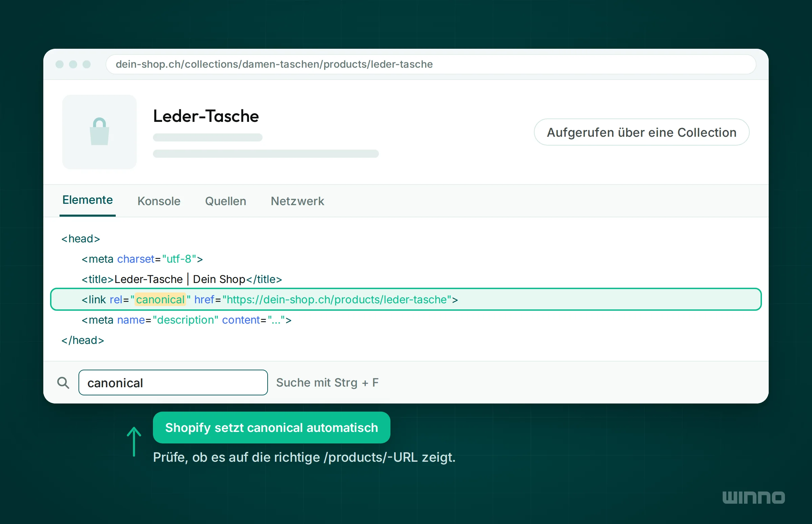The height and width of the screenshot is (524, 812).
Task: Open the Konsole tab
Action: (159, 201)
